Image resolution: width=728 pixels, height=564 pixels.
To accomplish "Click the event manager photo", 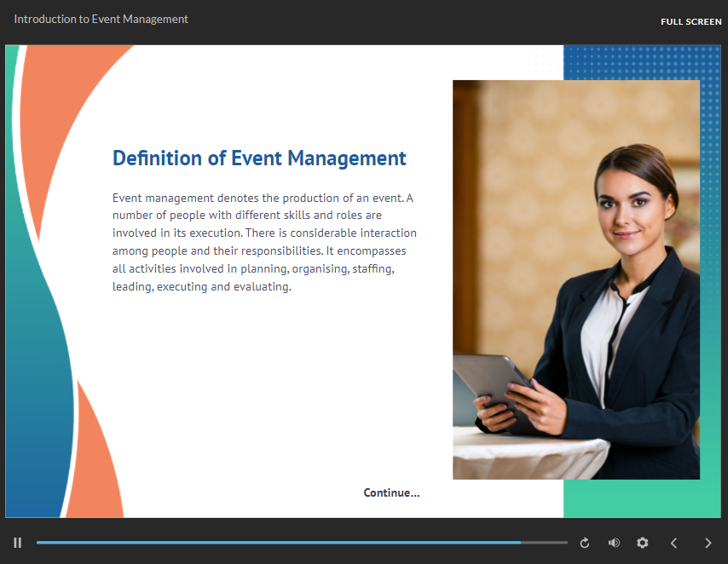I will coord(576,279).
